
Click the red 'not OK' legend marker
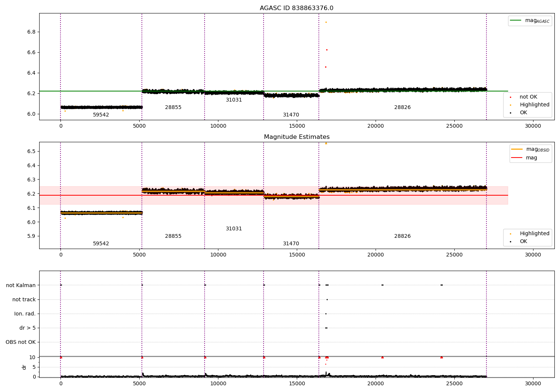[510, 97]
